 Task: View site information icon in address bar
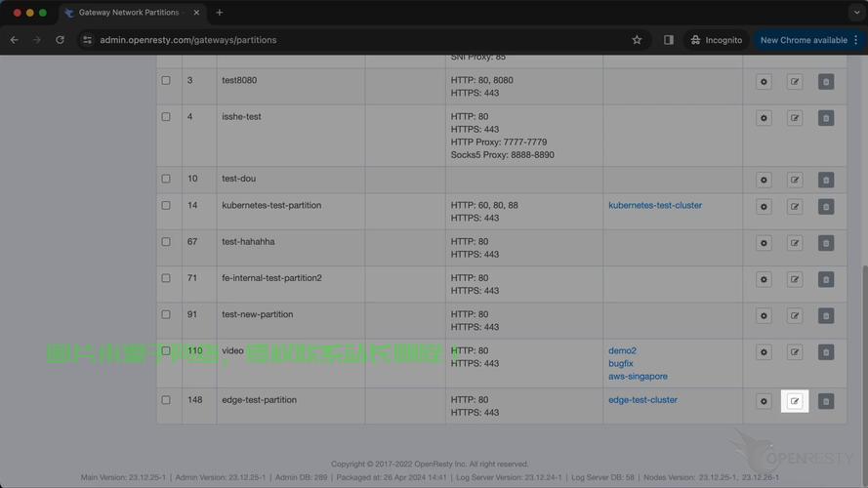[x=88, y=40]
